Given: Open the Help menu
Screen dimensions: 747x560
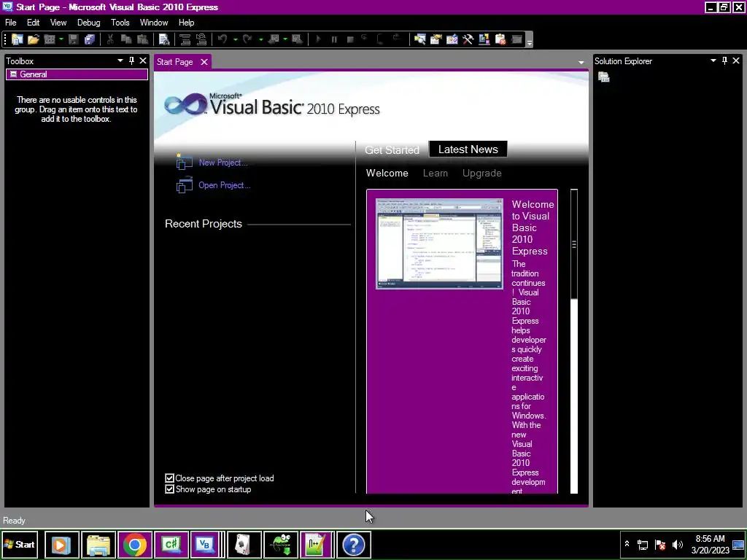Looking at the screenshot, I should click(x=186, y=23).
